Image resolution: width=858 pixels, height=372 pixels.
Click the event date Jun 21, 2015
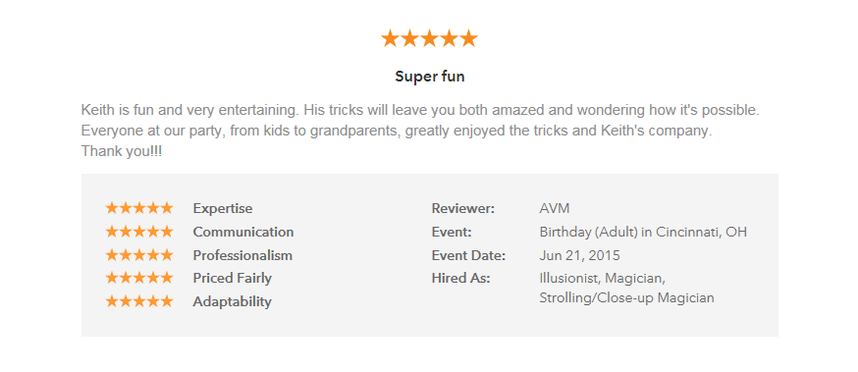(579, 255)
